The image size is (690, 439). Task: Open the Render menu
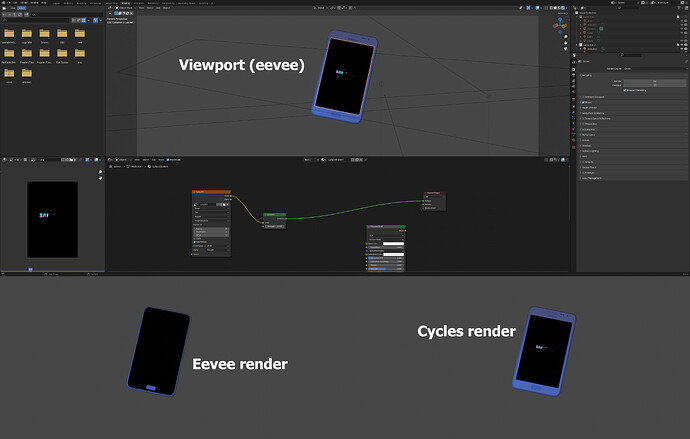tap(23, 2)
